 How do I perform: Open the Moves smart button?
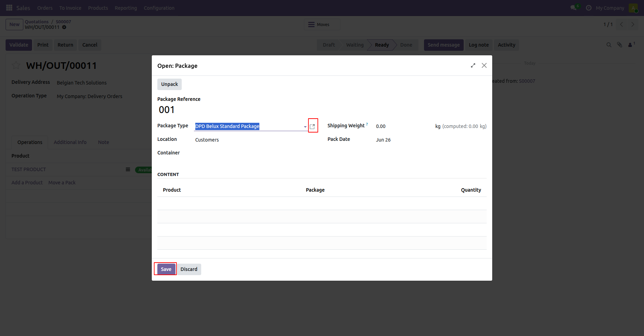coord(322,24)
